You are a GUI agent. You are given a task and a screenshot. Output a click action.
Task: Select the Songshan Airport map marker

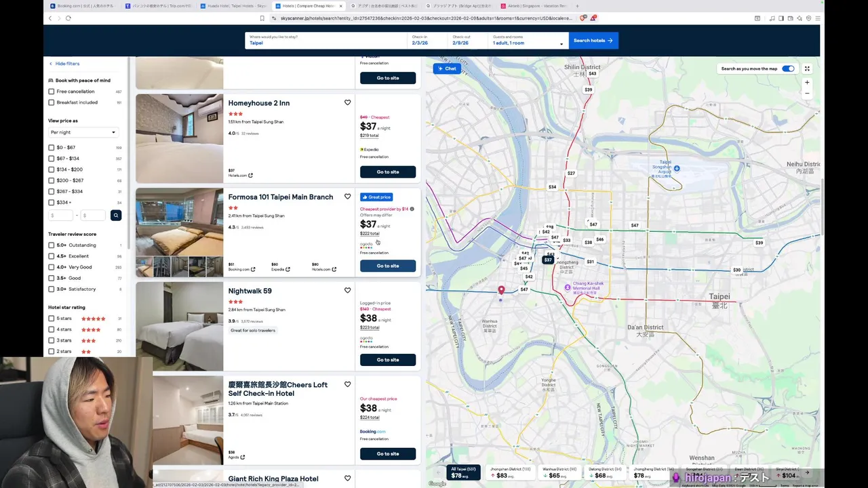(676, 168)
